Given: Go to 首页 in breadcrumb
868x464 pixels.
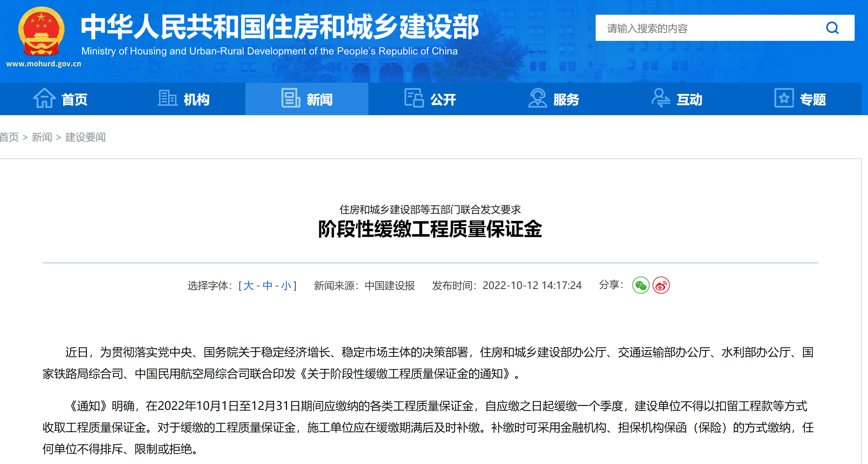Looking at the screenshot, I should (9, 137).
